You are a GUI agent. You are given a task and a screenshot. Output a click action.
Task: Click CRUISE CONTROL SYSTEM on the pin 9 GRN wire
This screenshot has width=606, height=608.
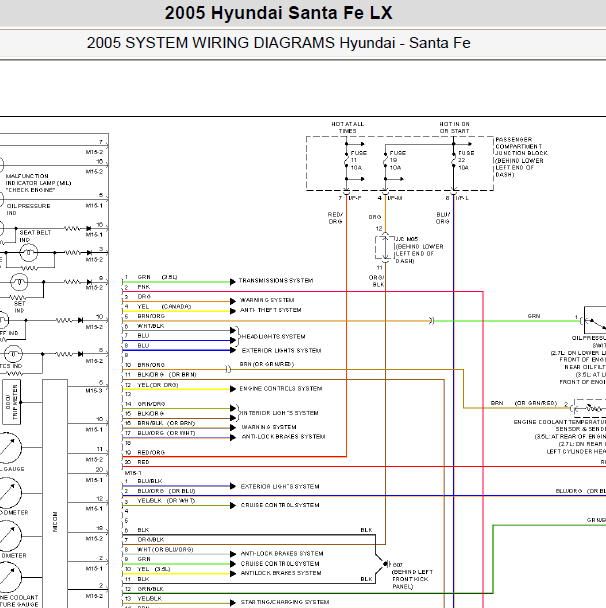280,564
